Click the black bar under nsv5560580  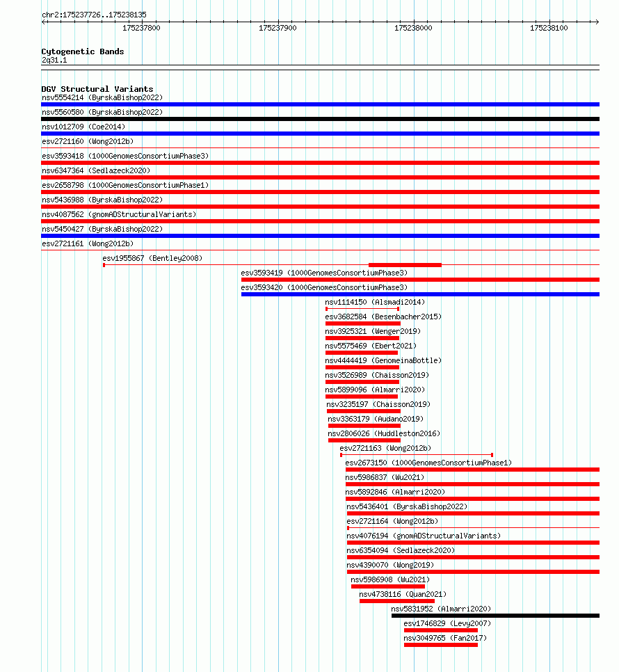pos(321,119)
